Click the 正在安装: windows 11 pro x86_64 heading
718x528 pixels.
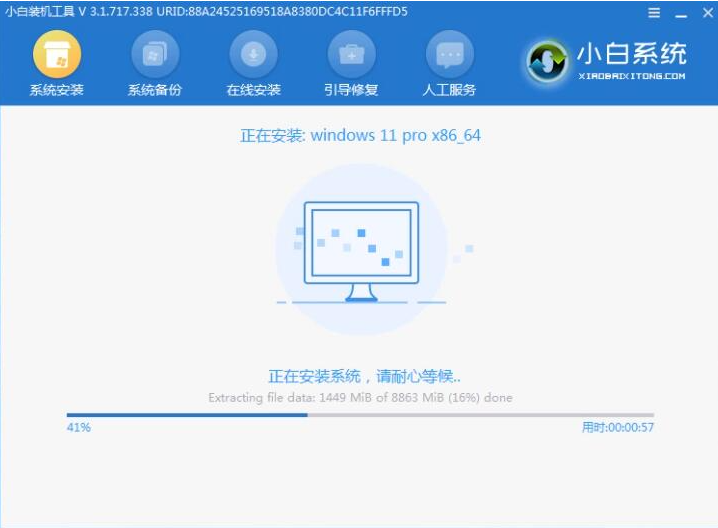tap(360, 136)
